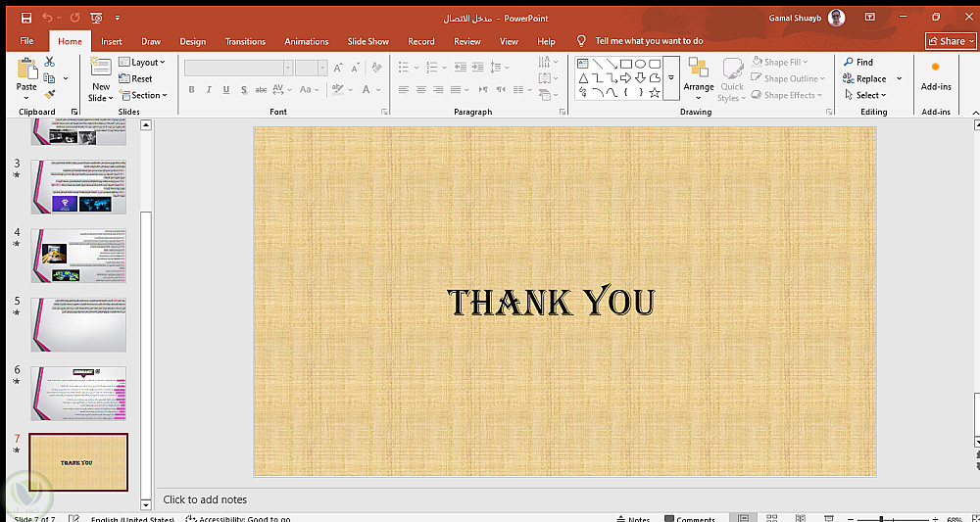The width and height of the screenshot is (980, 522).
Task: Click the Save icon in title bar
Action: pos(26,18)
